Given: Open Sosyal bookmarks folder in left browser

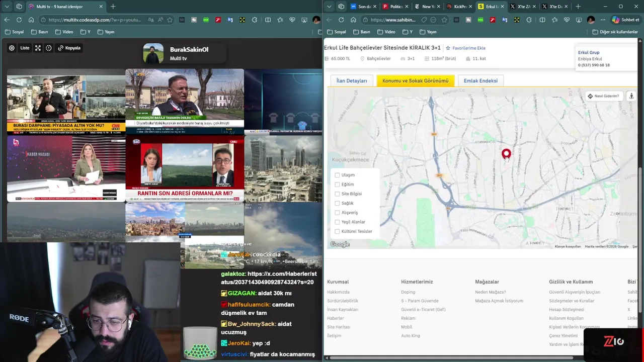Looking at the screenshot, I should tap(14, 32).
